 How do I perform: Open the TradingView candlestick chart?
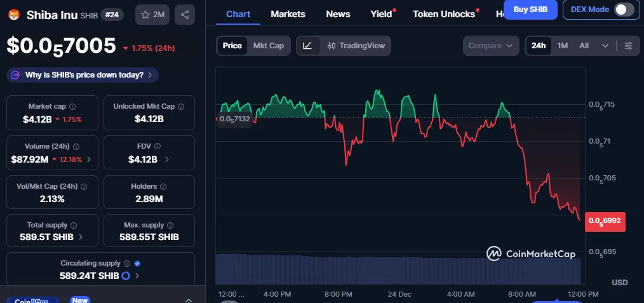pyautogui.click(x=356, y=46)
